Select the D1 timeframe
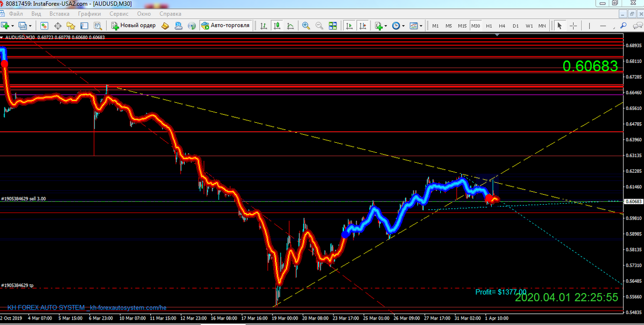Image resolution: width=644 pixels, height=325 pixels. point(516,25)
